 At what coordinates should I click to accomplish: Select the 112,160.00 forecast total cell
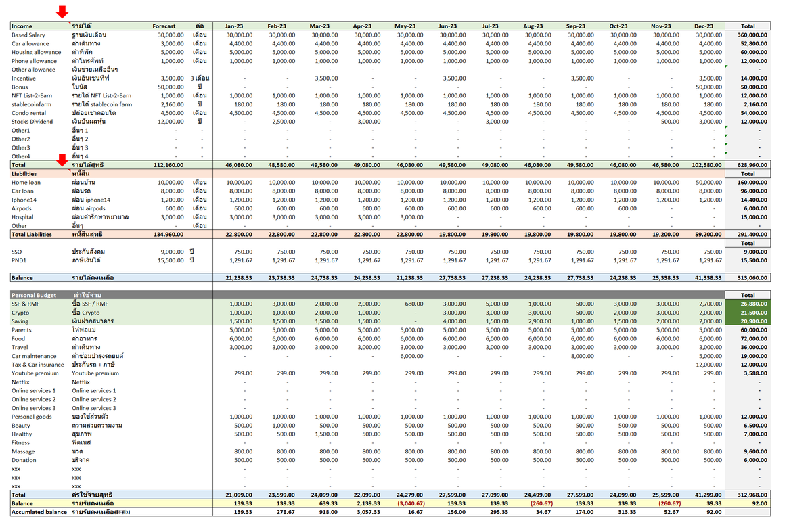click(x=169, y=165)
